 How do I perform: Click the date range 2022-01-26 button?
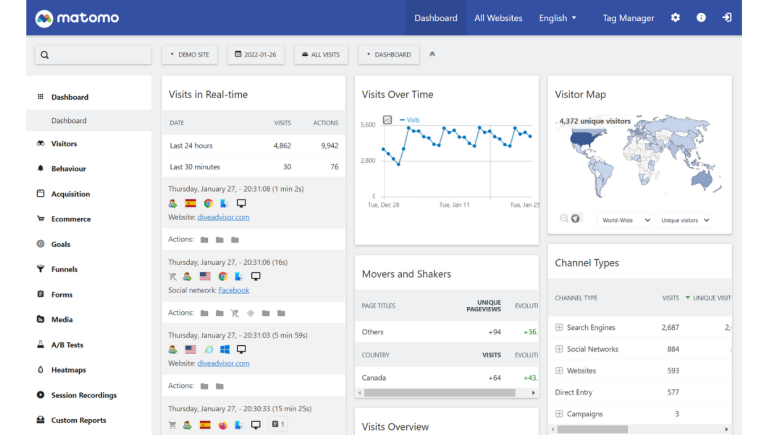(x=255, y=55)
